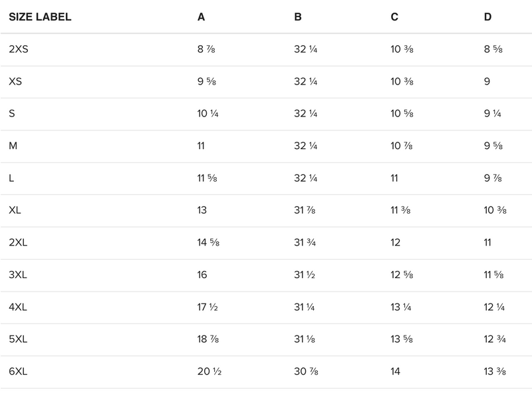Click the column D header
The height and width of the screenshot is (396, 532).
488,17
